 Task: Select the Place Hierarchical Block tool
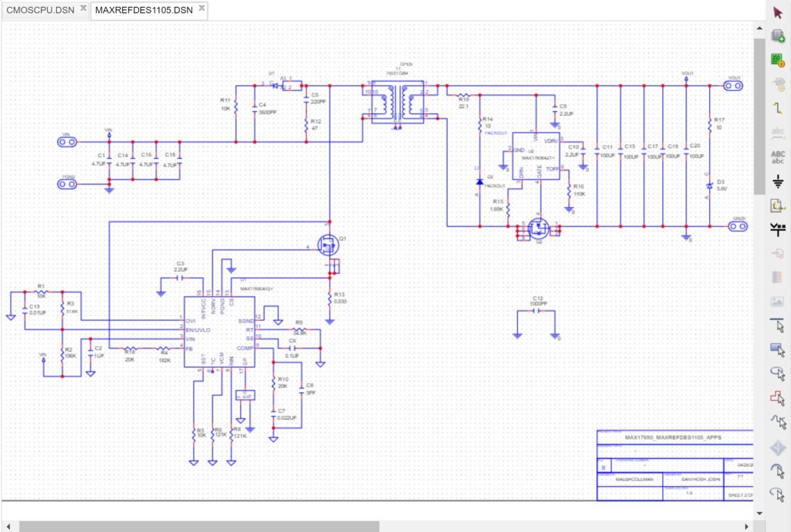pyautogui.click(x=777, y=205)
